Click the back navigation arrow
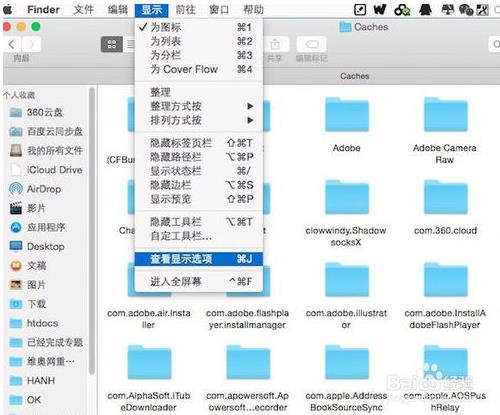 click(x=12, y=44)
